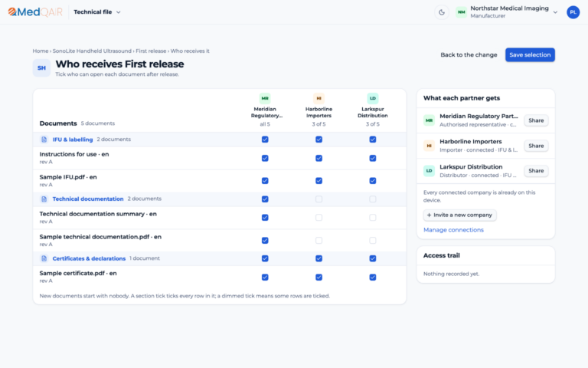Tick Sample technical documentation.pdf for Larkspur

[x=373, y=240]
